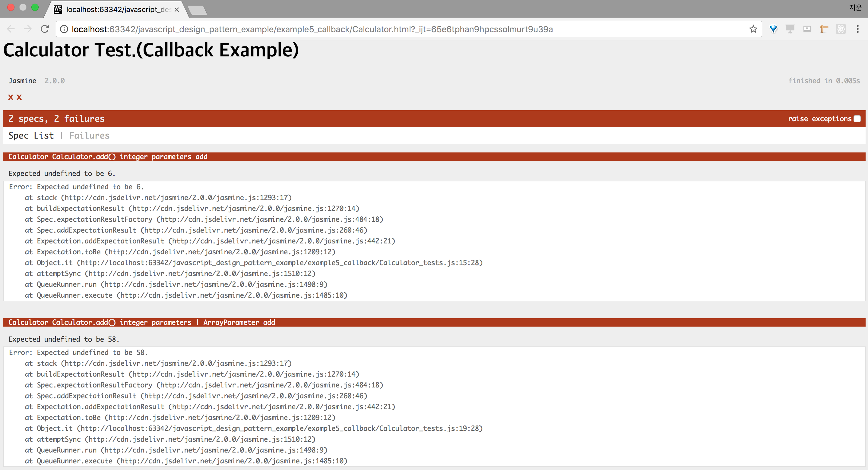Open the 'integer parameters add' failure header
This screenshot has width=868, height=470.
[x=434, y=157]
